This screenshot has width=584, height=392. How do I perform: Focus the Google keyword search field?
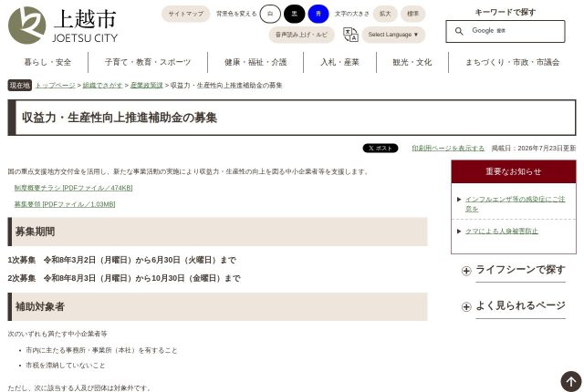tap(505, 31)
